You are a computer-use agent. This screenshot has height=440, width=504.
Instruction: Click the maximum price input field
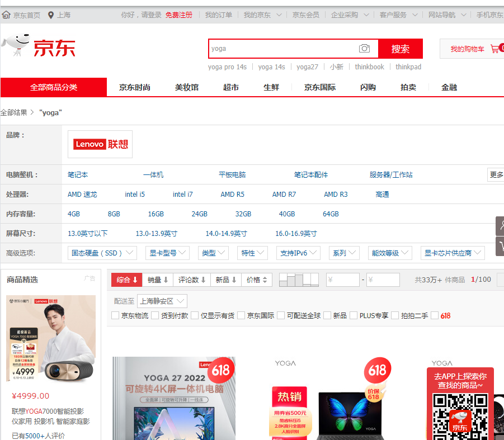(383, 280)
